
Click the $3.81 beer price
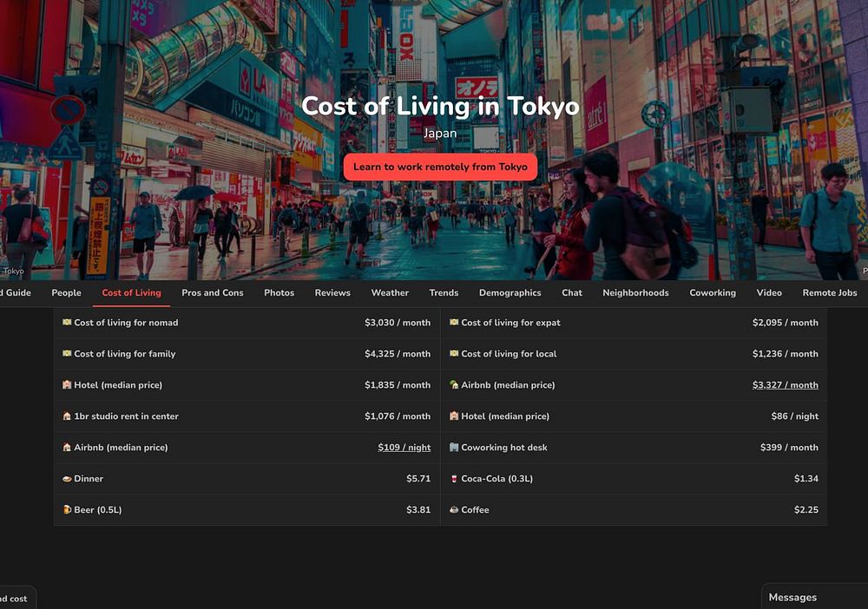tap(418, 509)
